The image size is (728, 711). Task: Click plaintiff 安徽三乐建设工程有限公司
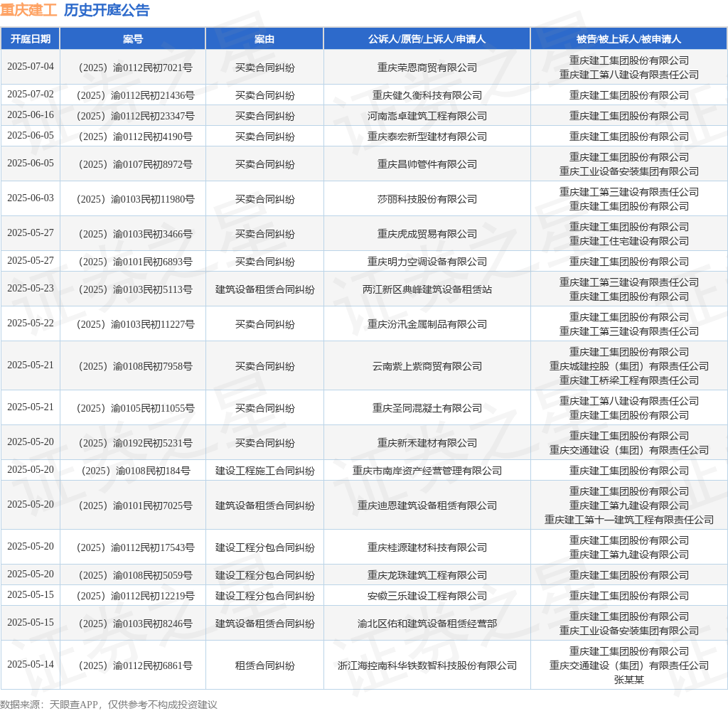[x=427, y=596]
